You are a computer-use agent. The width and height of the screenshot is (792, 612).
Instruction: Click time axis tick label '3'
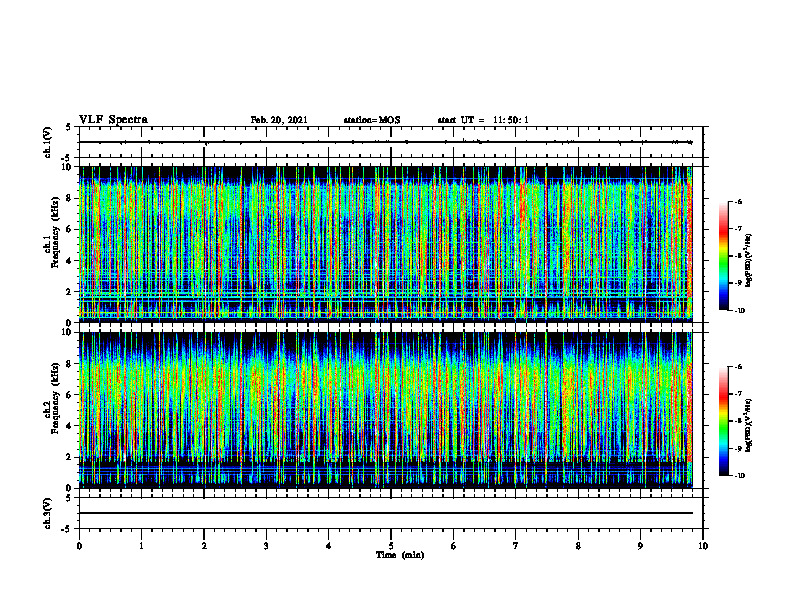[266, 546]
